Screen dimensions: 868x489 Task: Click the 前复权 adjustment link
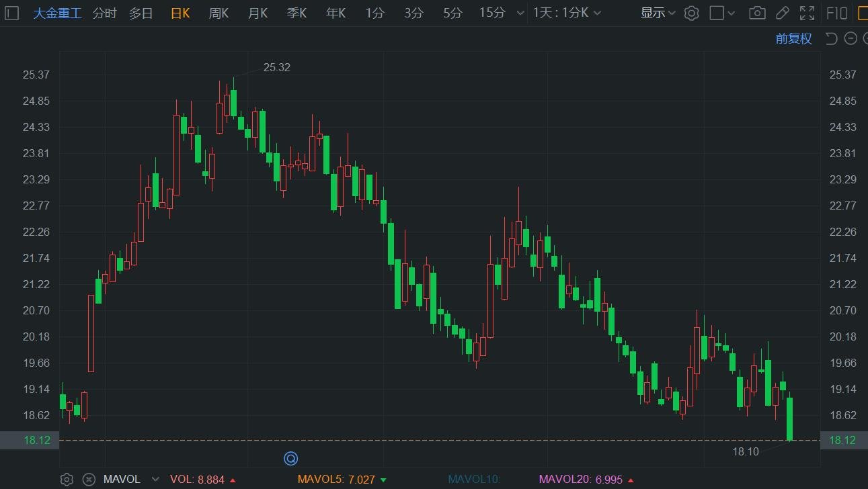[x=793, y=38]
